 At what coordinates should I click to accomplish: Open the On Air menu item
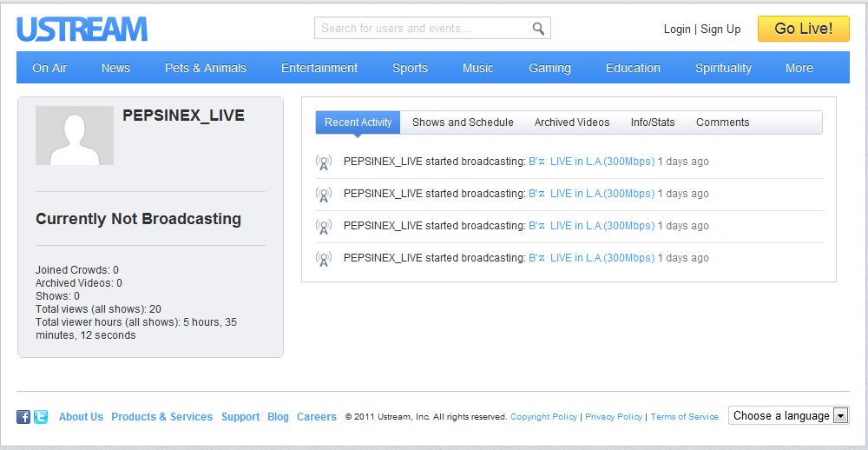(49, 68)
